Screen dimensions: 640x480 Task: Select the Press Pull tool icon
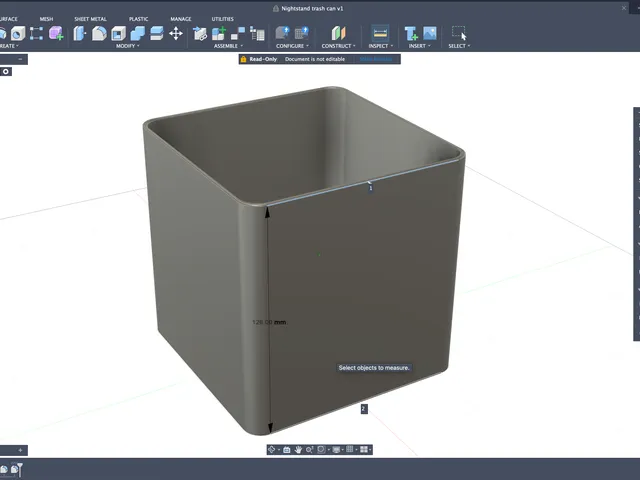coord(80,33)
